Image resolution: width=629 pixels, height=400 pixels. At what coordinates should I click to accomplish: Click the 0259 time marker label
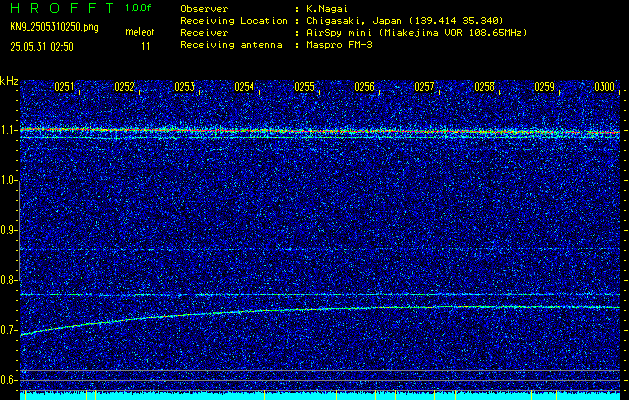click(545, 87)
